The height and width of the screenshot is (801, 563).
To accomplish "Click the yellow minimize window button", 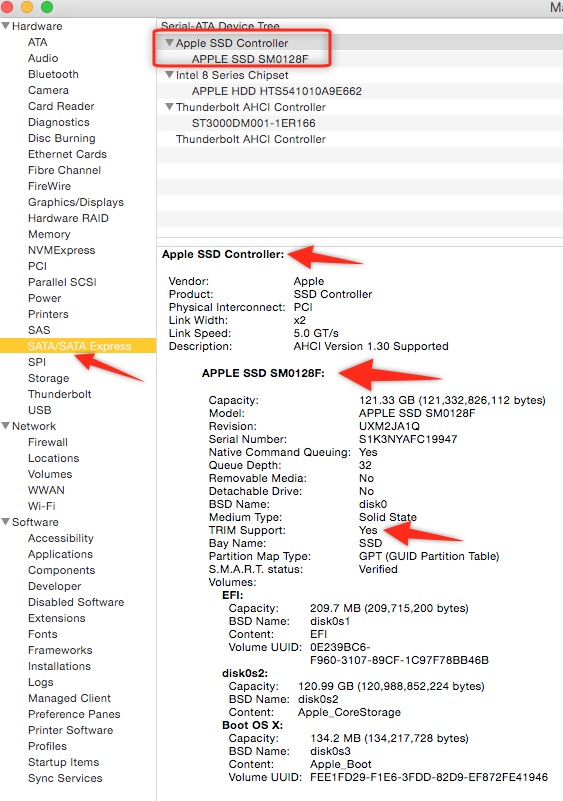I will 27,7.
